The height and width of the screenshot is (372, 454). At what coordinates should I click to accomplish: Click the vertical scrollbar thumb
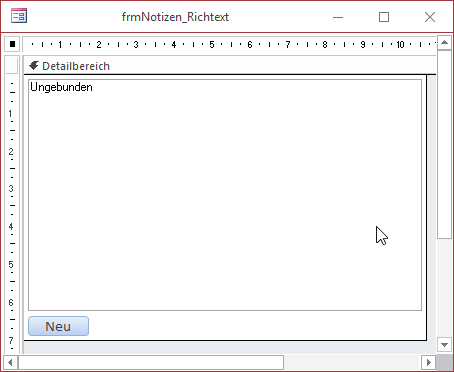444,144
